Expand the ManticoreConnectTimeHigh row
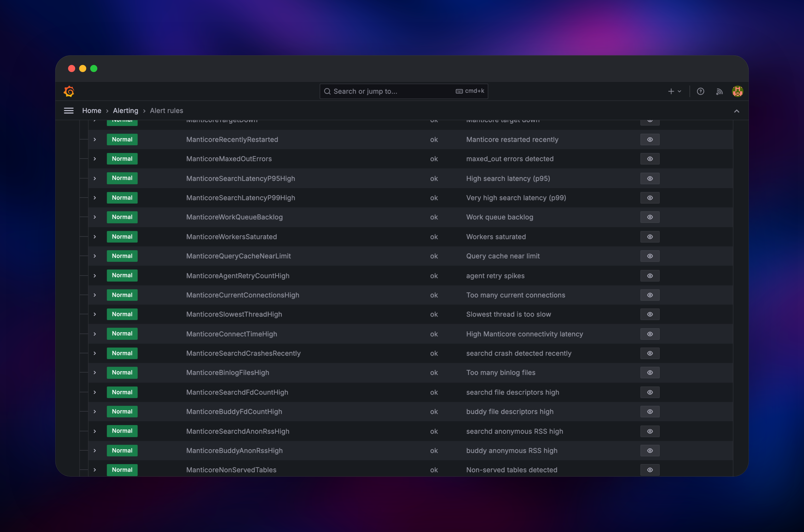 [95, 334]
